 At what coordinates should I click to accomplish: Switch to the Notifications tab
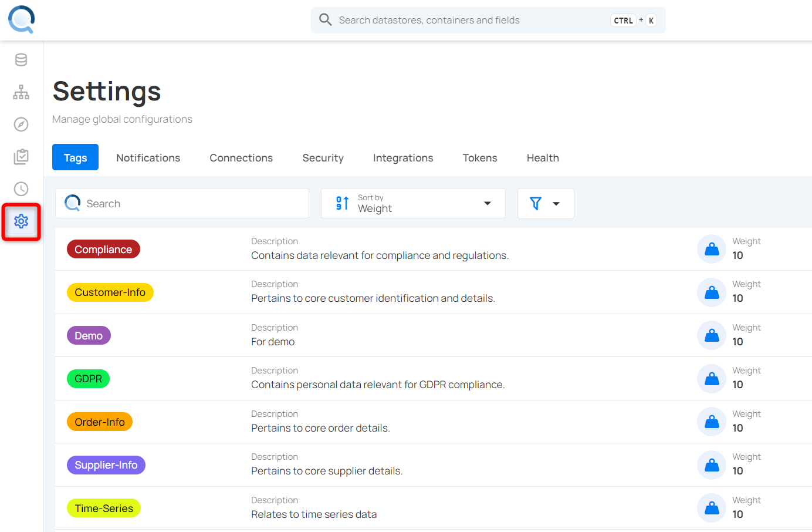tap(148, 158)
